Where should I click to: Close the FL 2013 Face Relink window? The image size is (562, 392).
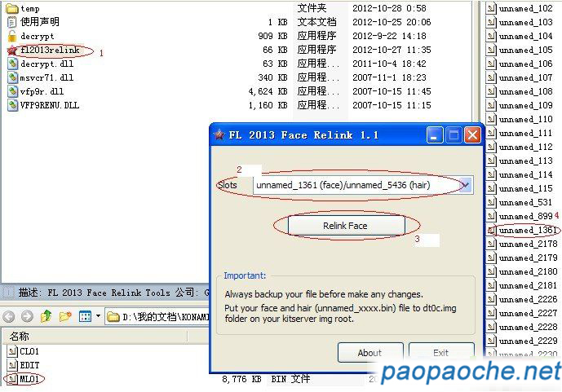click(x=472, y=135)
